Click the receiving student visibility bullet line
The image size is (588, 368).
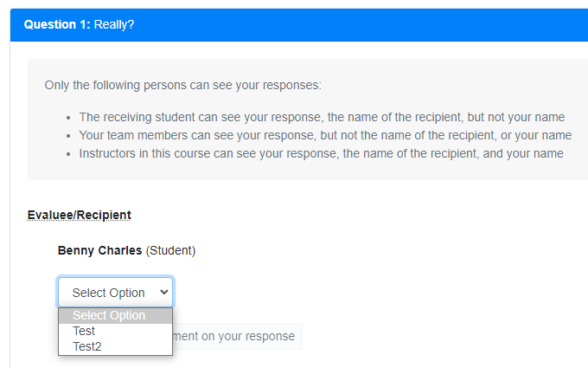(322, 117)
